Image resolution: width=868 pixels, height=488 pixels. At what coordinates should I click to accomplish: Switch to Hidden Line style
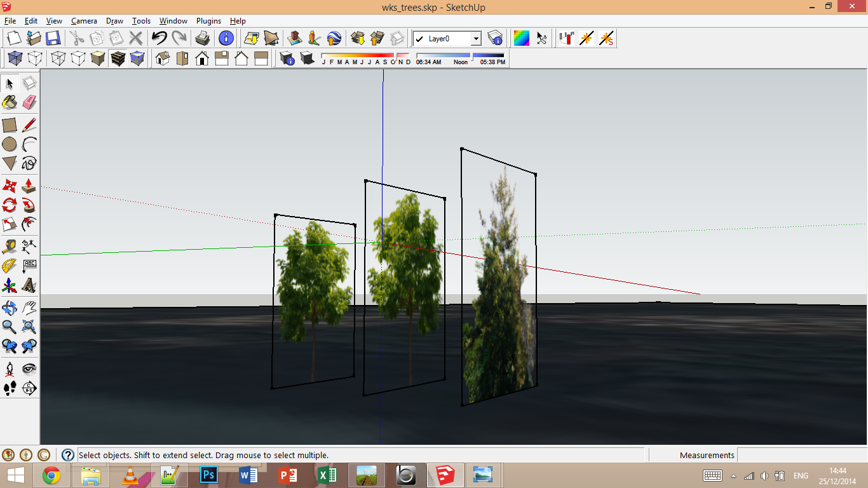click(x=78, y=59)
